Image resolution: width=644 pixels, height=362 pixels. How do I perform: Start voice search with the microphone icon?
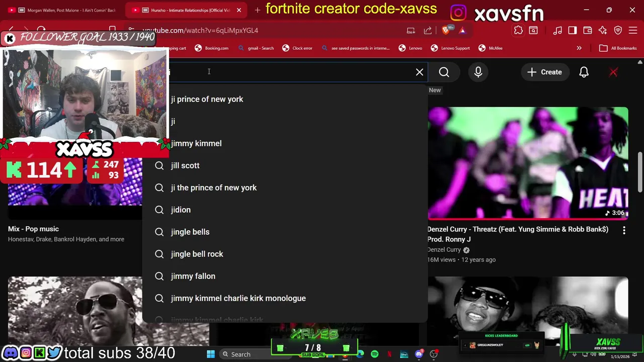coord(478,72)
